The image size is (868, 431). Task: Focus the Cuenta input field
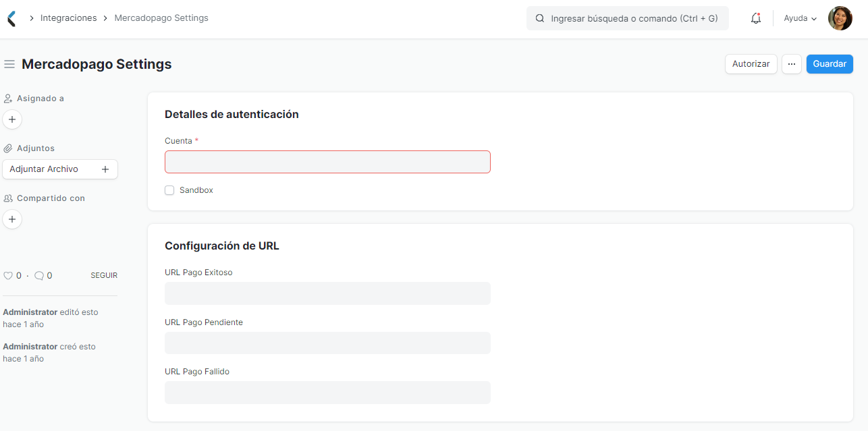point(327,162)
